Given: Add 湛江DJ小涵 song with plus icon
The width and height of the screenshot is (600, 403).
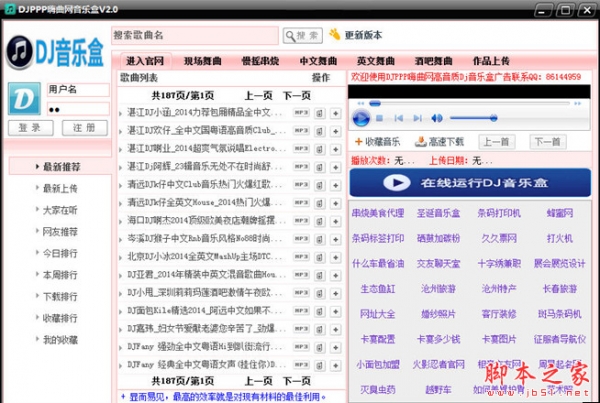Looking at the screenshot, I should click(336, 113).
